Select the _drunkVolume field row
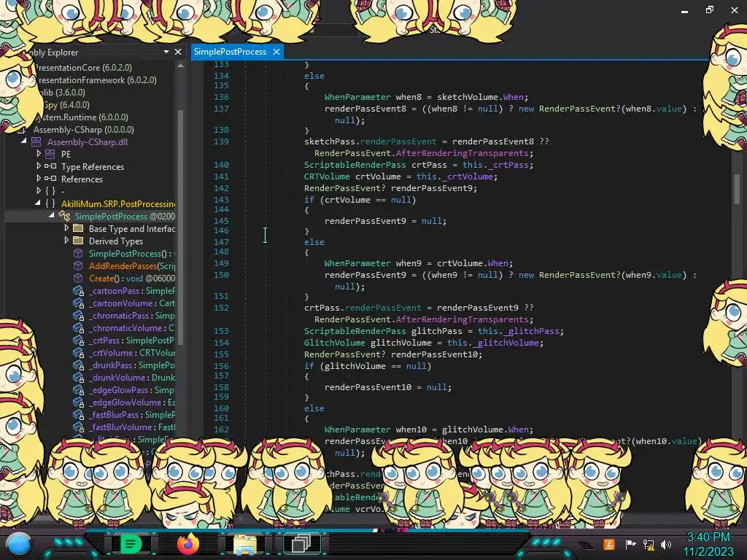 [x=131, y=377]
